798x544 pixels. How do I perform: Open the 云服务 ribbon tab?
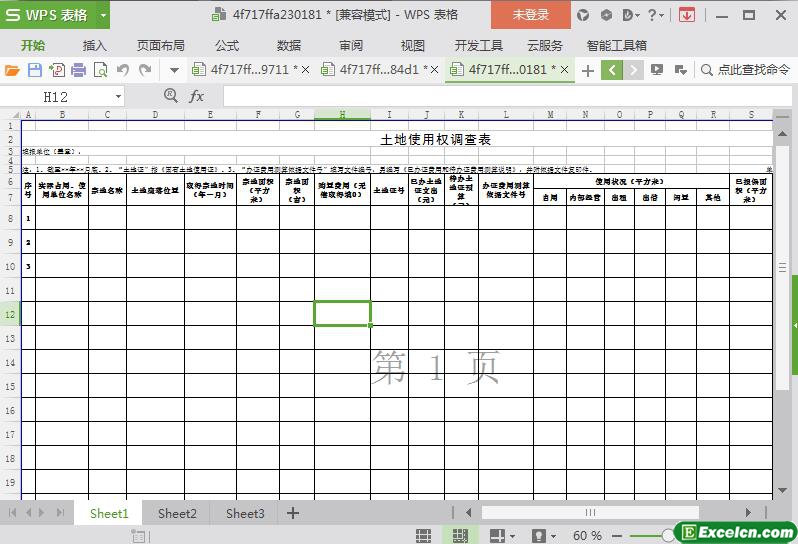click(545, 46)
